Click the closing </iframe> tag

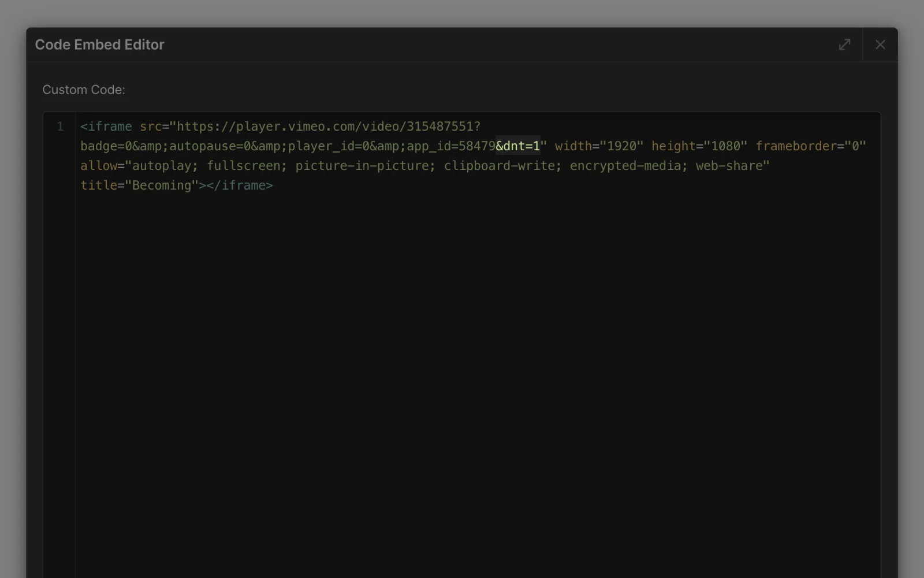tap(240, 186)
